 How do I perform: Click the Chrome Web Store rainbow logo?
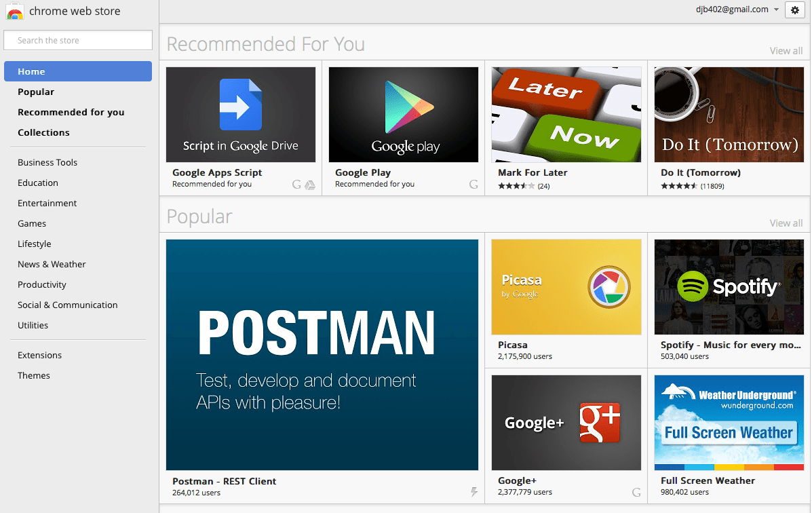tap(15, 11)
